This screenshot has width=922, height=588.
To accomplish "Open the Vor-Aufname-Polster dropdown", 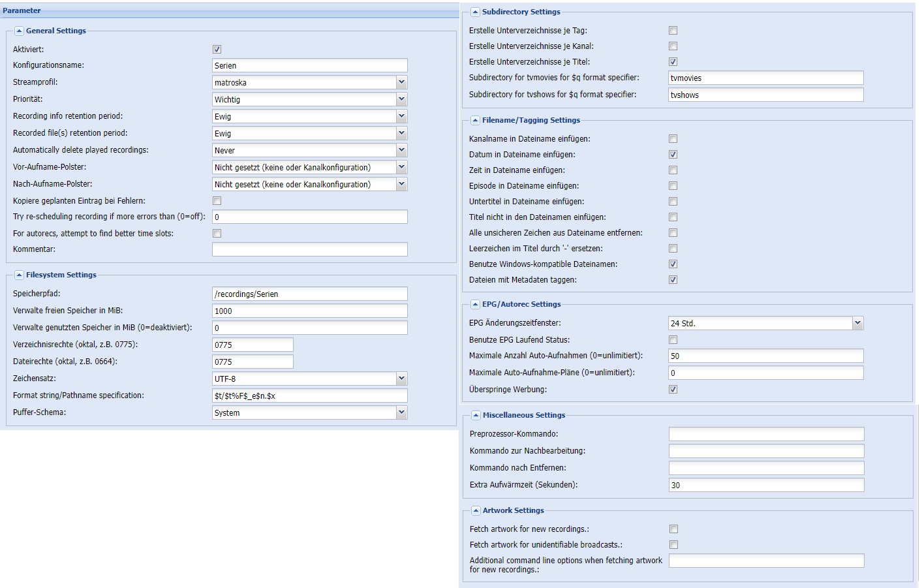I will coord(401,167).
